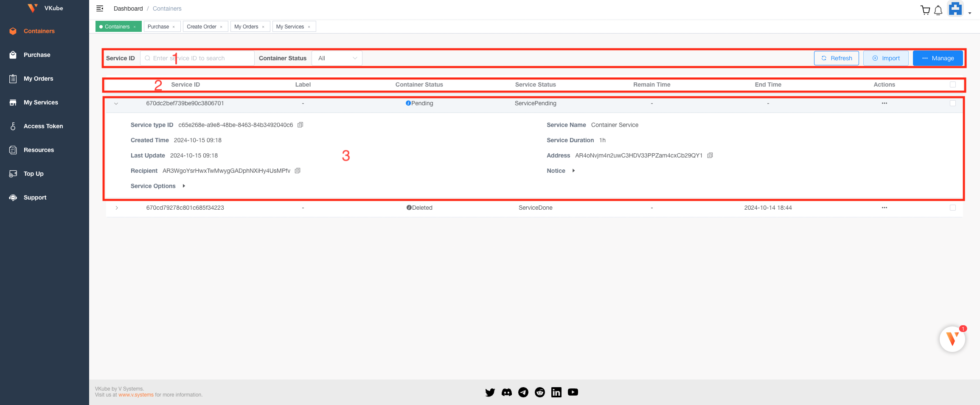The image size is (980, 405).
Task: Collapse the row 670dc2bef739be90c3806701
Action: pyautogui.click(x=116, y=103)
